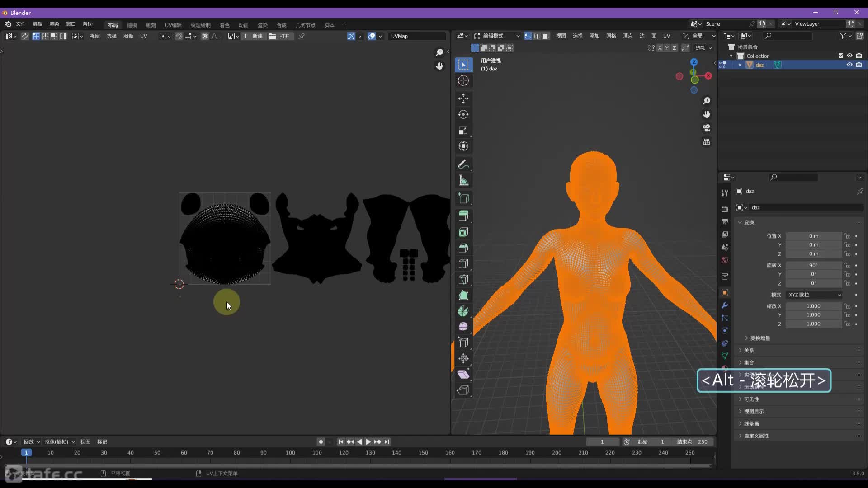Select the Move tool in viewport toolbar
The height and width of the screenshot is (488, 868).
pos(463,99)
